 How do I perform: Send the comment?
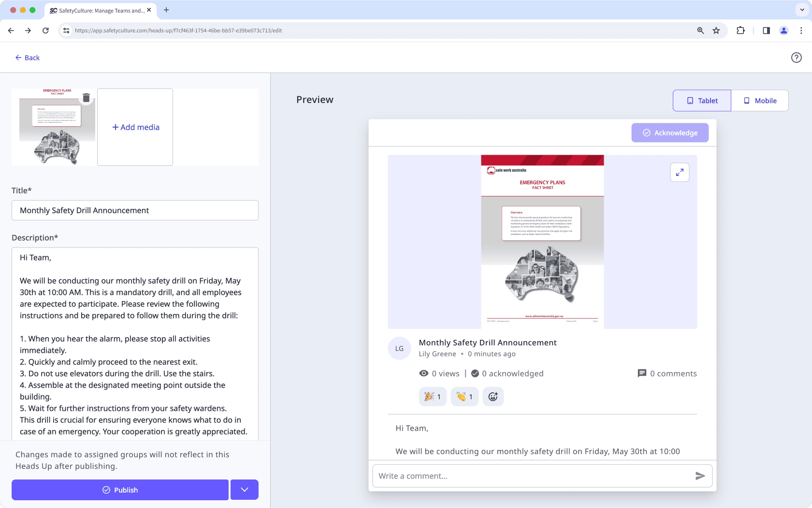[700, 476]
